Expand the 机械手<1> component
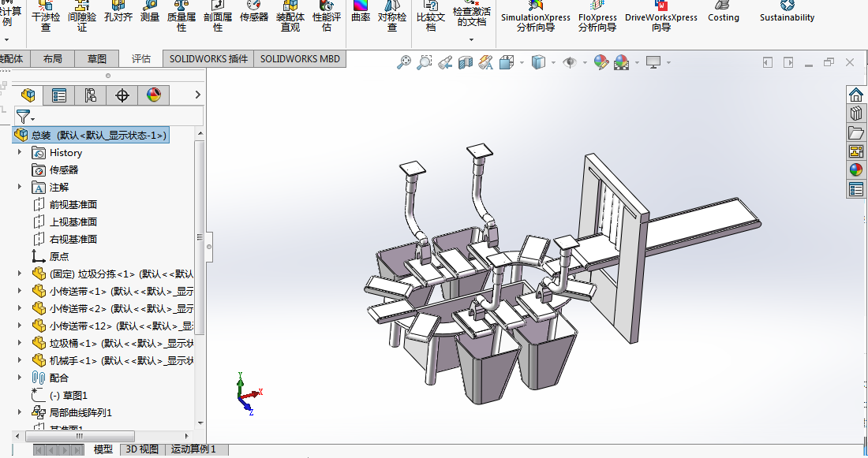This screenshot has height=458, width=868. point(20,360)
